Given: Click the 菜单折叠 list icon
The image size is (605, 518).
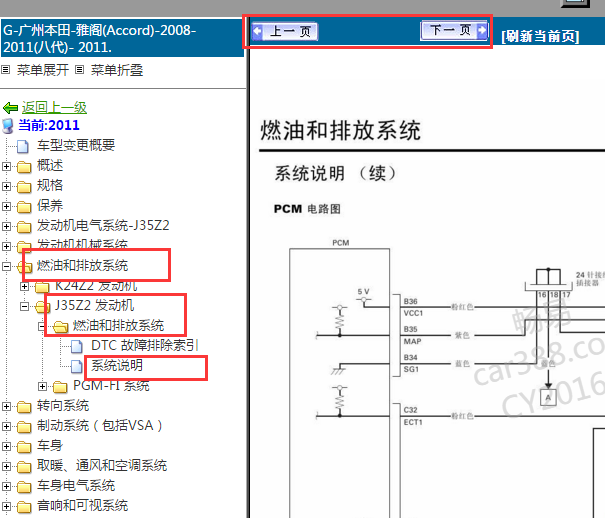Looking at the screenshot, I should tap(79, 70).
